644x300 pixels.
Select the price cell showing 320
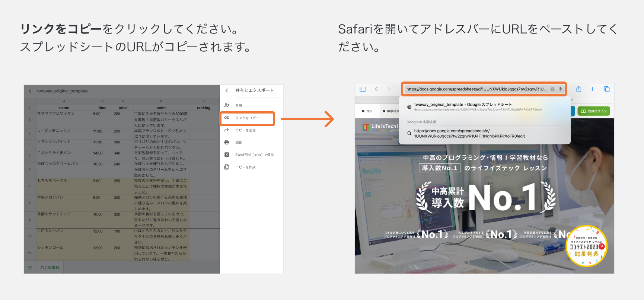coord(123,220)
